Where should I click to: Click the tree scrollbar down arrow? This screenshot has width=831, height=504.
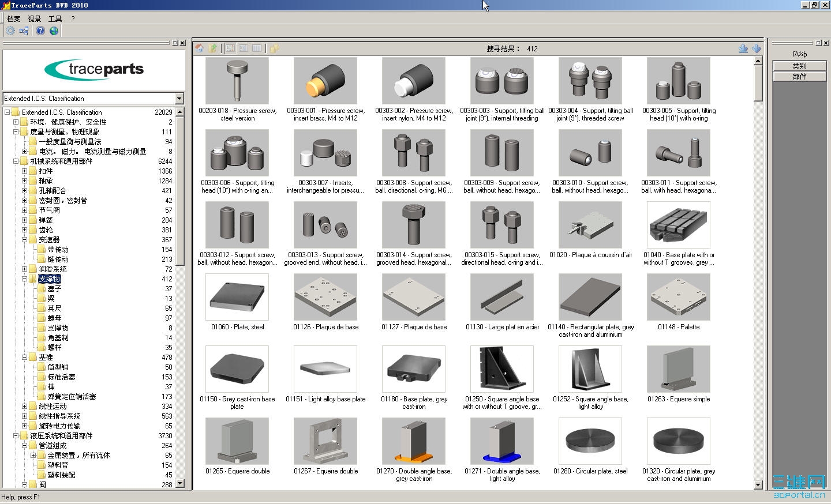(180, 484)
